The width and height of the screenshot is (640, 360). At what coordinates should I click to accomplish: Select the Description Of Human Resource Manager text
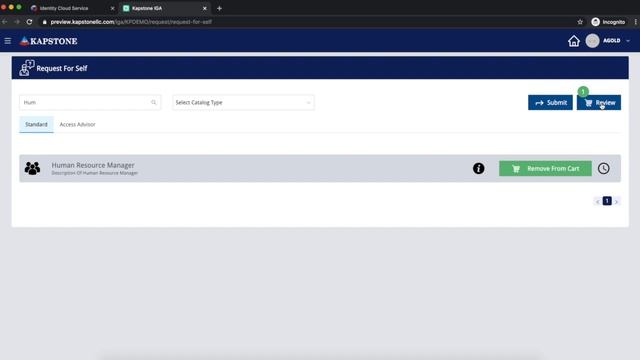click(95, 173)
